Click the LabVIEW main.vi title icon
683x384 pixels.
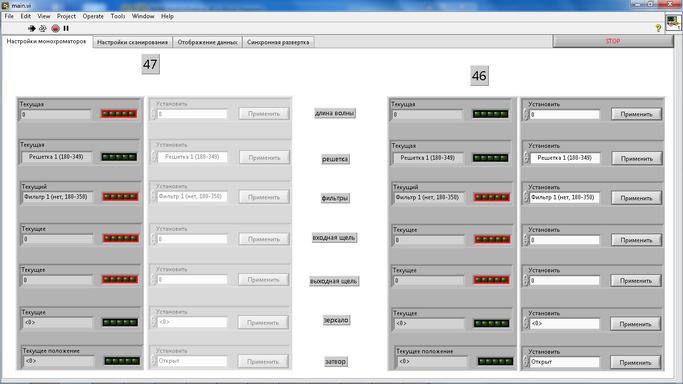click(5, 5)
